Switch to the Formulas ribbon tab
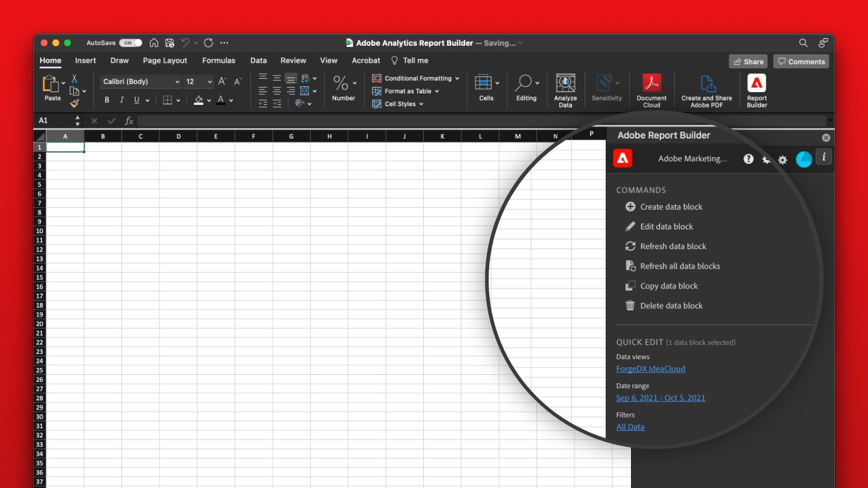868x488 pixels. (219, 60)
